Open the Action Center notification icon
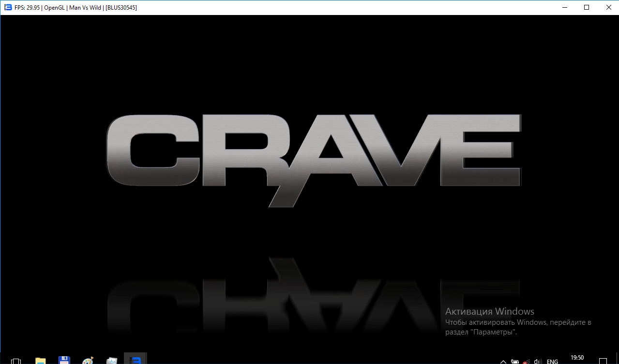This screenshot has width=619, height=364. 603,362
